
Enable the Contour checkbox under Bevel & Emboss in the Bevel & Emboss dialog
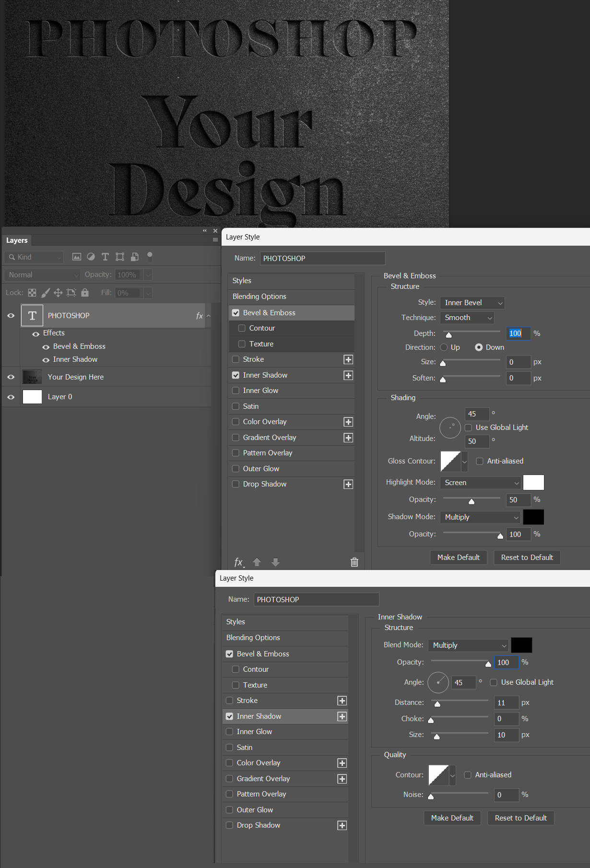click(x=242, y=328)
